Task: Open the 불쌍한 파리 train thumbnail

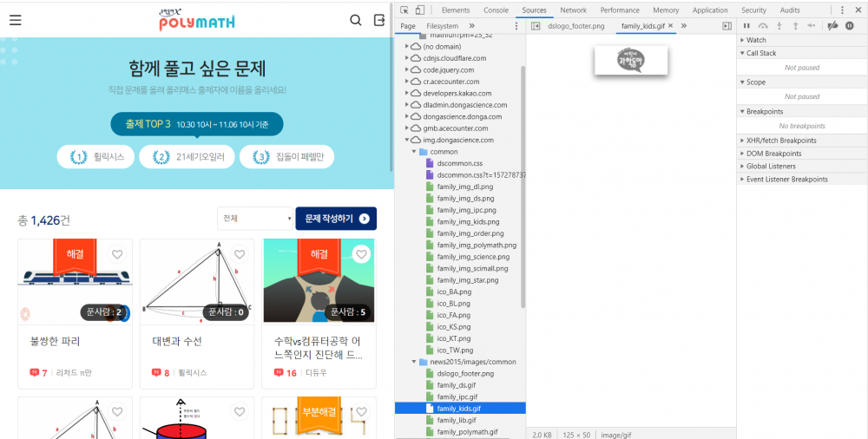Action: coord(76,282)
